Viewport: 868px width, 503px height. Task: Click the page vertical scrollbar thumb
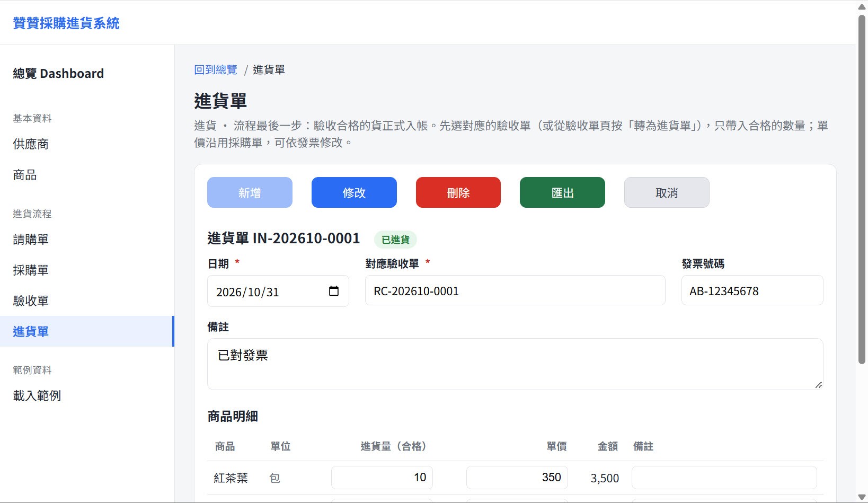pyautogui.click(x=862, y=189)
